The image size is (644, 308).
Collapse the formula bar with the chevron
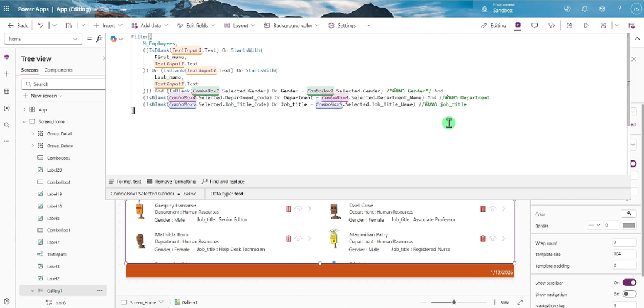pos(638,39)
